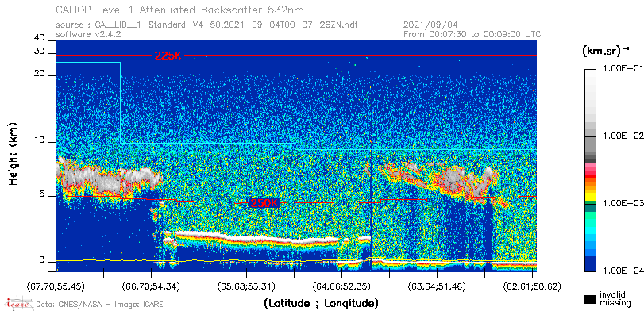Click the black invalid/missing legend swatch
644x311 pixels.
click(591, 299)
